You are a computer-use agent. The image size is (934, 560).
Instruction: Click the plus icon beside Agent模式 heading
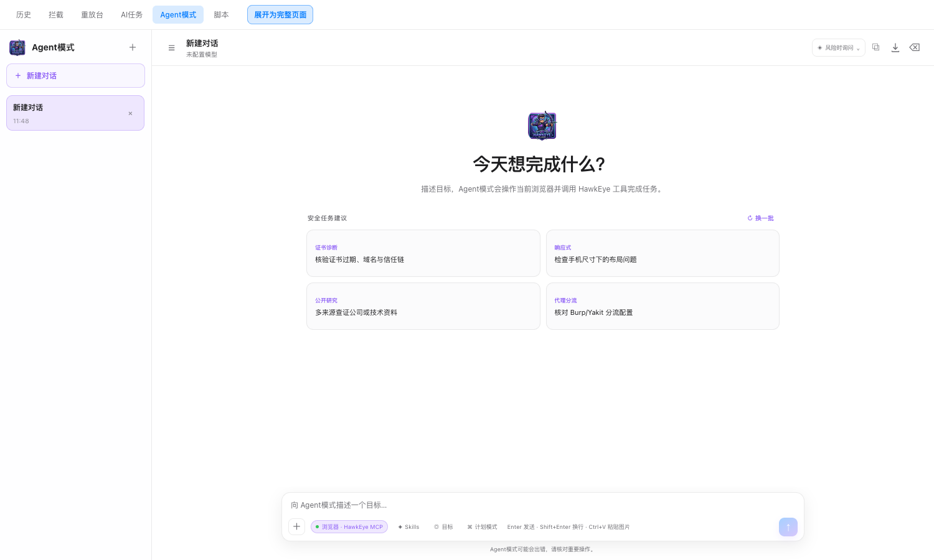pyautogui.click(x=133, y=47)
